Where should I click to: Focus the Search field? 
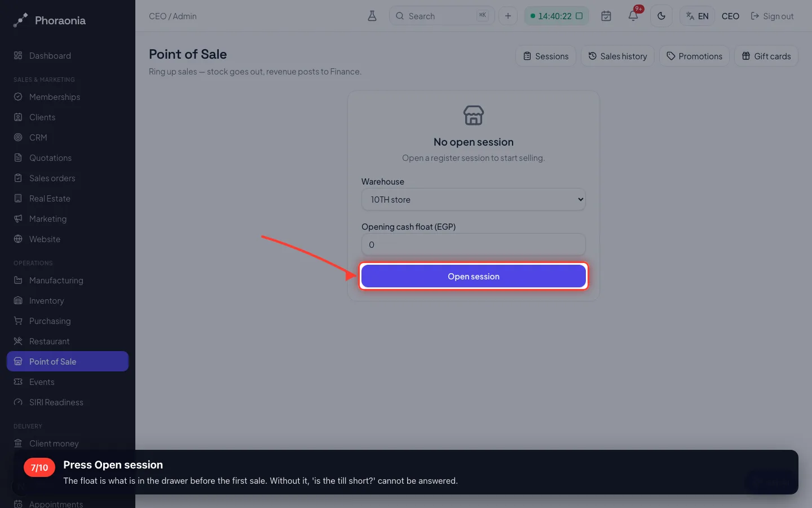442,16
